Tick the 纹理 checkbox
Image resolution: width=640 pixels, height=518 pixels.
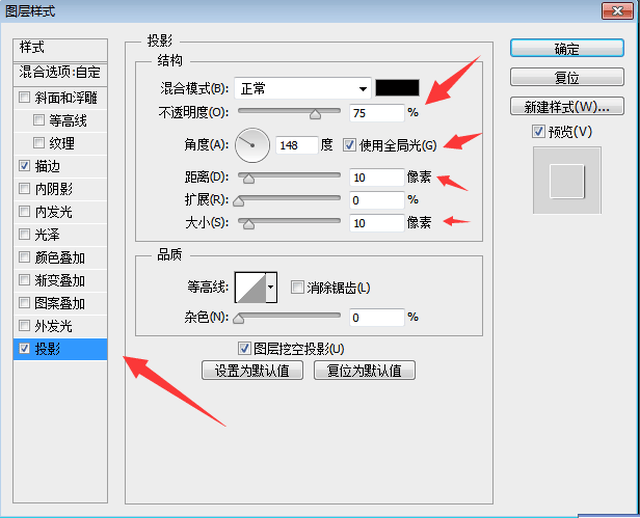pyautogui.click(x=39, y=143)
